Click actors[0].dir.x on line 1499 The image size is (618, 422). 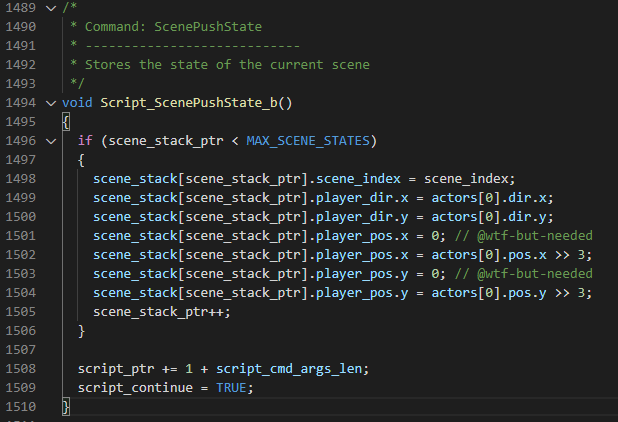click(x=489, y=198)
